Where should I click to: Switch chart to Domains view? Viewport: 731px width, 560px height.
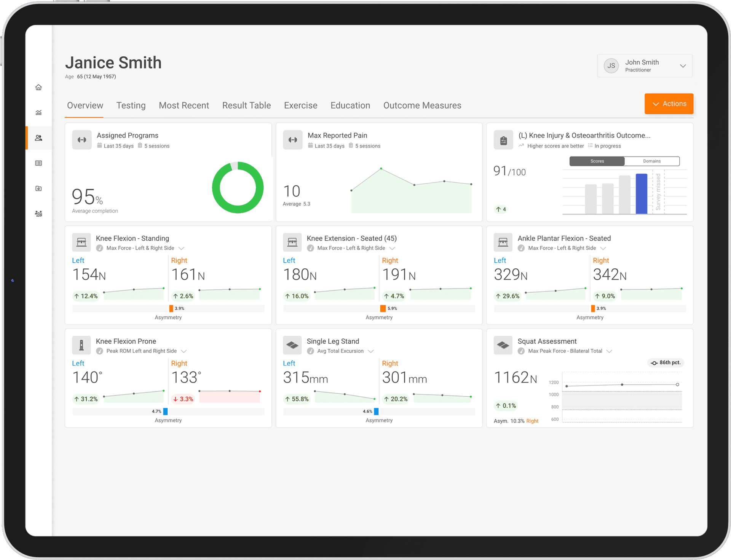(652, 161)
